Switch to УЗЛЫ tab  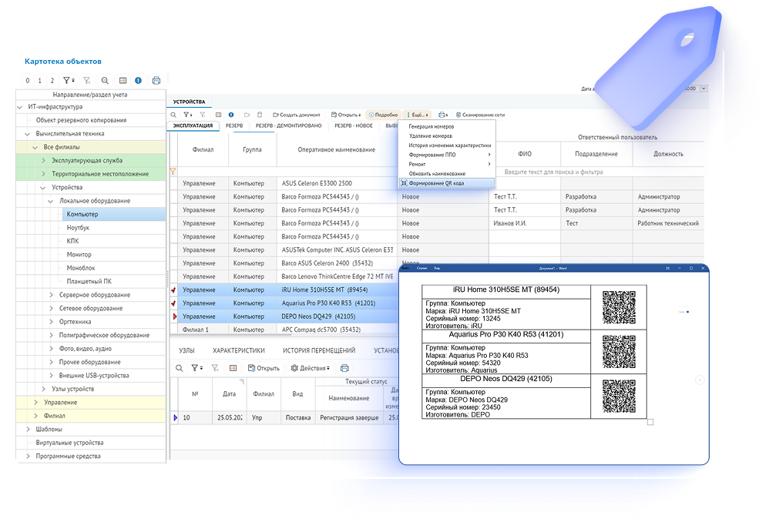(x=186, y=350)
